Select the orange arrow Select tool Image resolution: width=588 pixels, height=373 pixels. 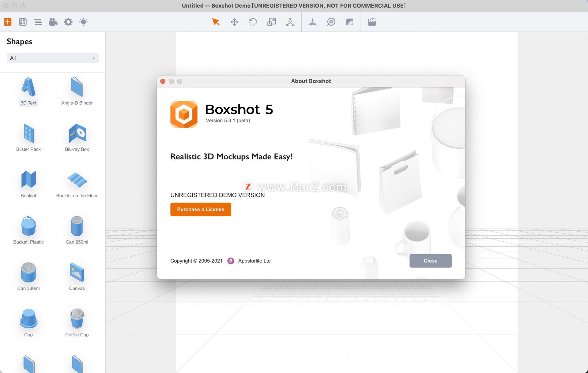216,22
